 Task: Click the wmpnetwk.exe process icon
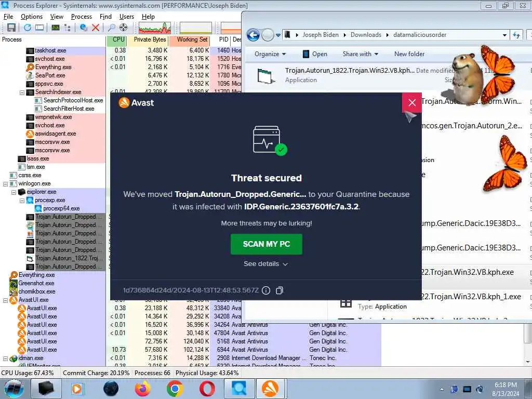click(30, 117)
